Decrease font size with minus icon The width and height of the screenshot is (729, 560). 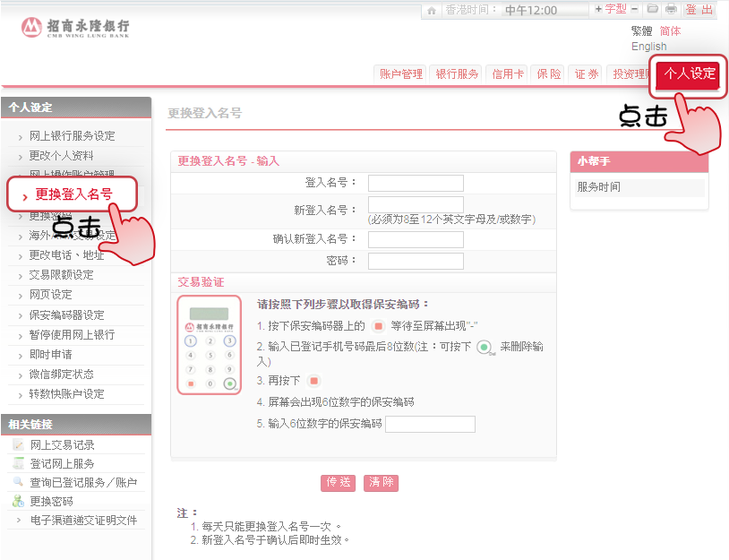pos(634,9)
